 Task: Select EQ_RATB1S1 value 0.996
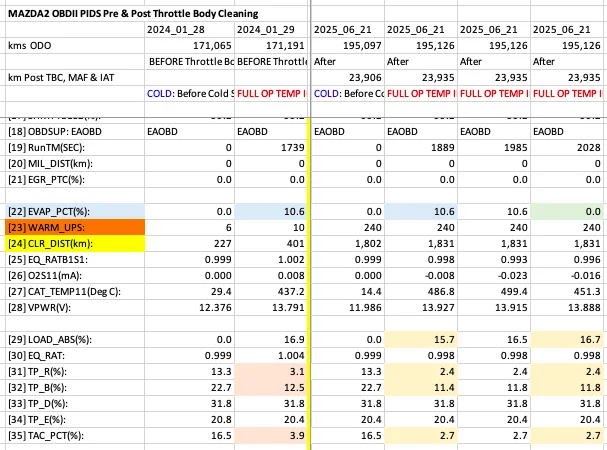[x=567, y=259]
